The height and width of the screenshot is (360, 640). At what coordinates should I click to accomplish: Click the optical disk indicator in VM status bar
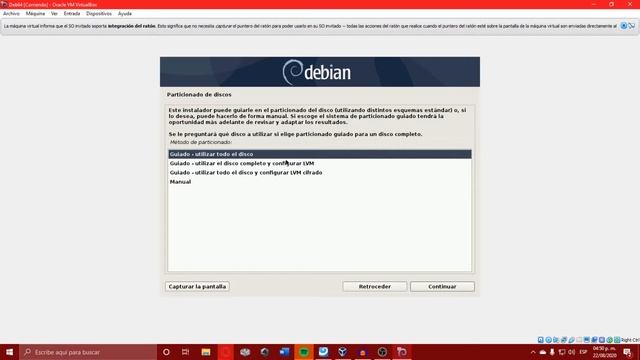click(549, 340)
